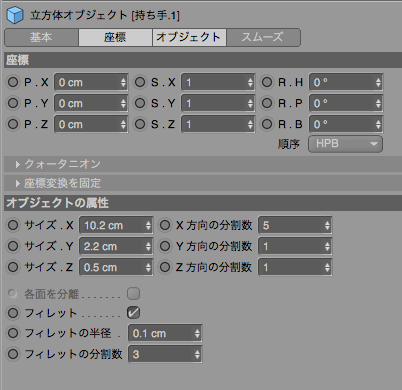Toggle the X方向の分割数 keyframe circle
Image resolution: width=402 pixels, height=390 pixels.
point(165,225)
